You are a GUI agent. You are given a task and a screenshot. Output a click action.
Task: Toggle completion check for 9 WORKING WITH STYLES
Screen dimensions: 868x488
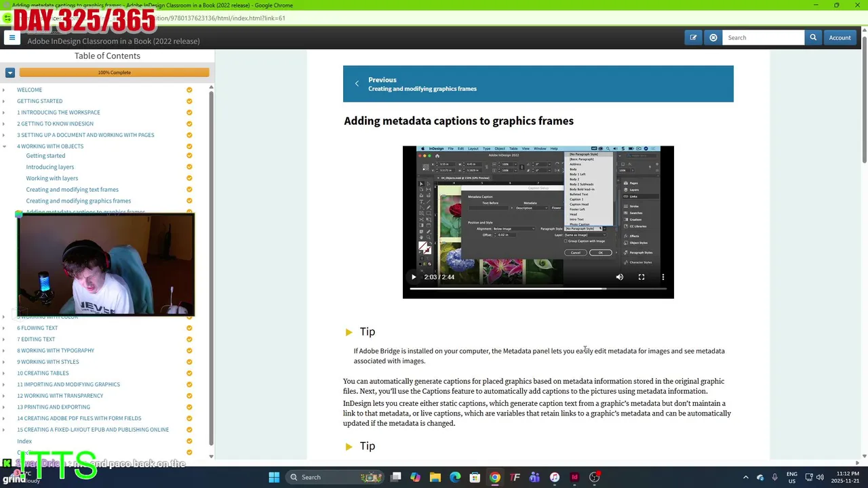(189, 362)
